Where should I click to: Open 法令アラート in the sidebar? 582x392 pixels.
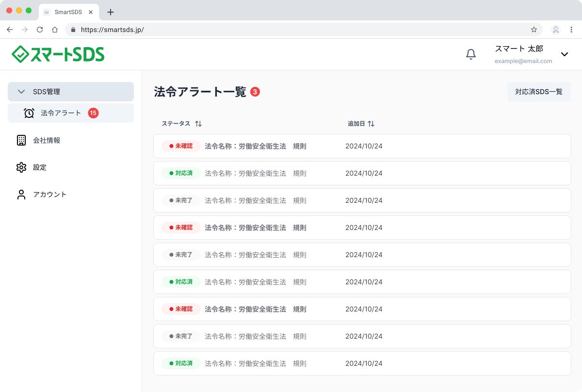[71, 113]
